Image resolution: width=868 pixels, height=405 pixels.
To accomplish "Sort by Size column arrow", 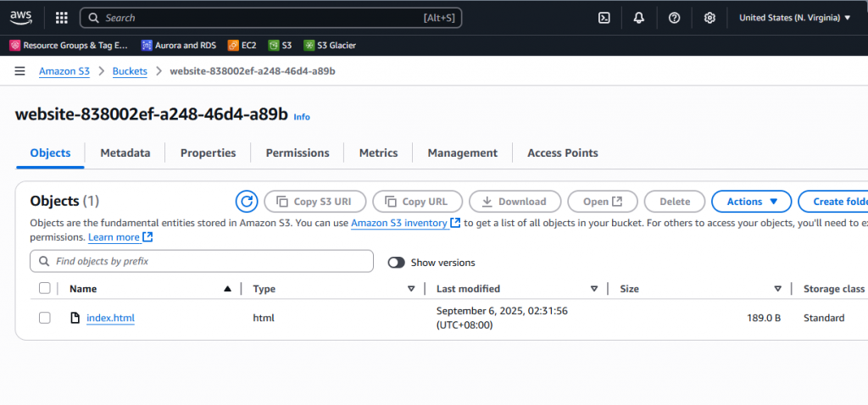I will [778, 289].
